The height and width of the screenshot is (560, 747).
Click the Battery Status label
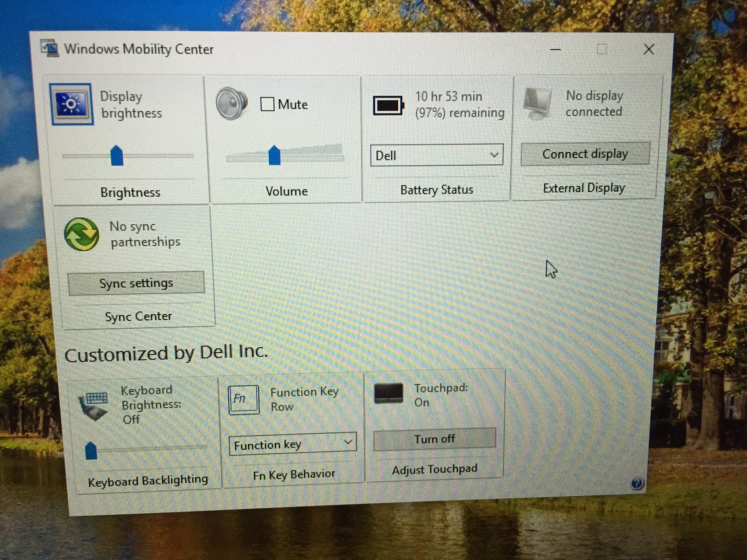coord(437,189)
